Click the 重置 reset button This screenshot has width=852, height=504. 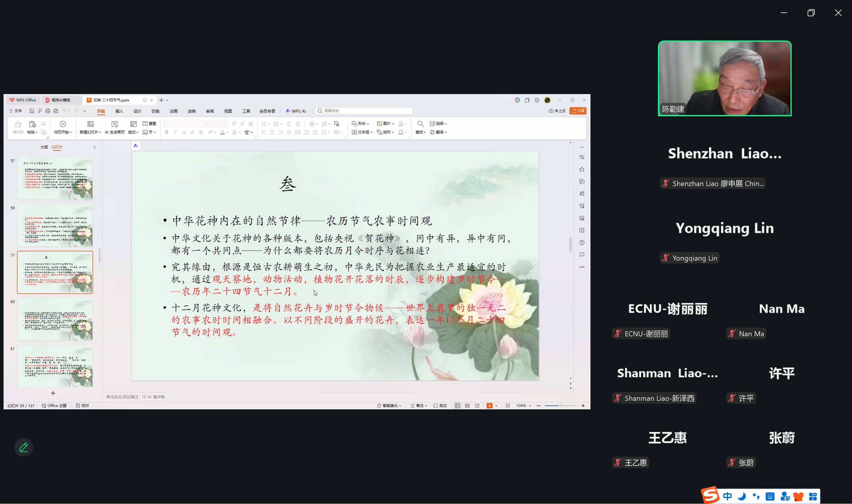pyautogui.click(x=149, y=124)
